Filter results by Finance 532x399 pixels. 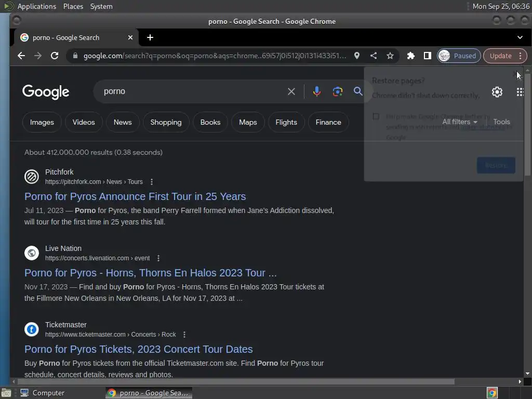(328, 122)
